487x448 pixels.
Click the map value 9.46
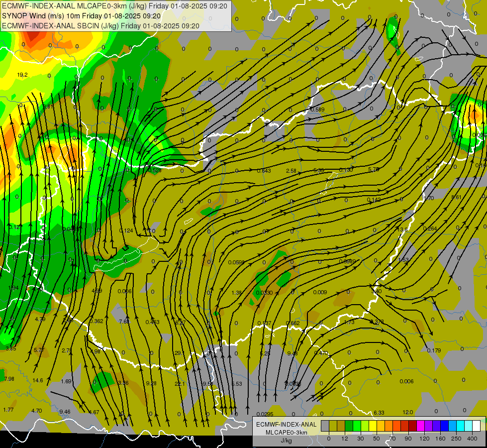(65, 412)
